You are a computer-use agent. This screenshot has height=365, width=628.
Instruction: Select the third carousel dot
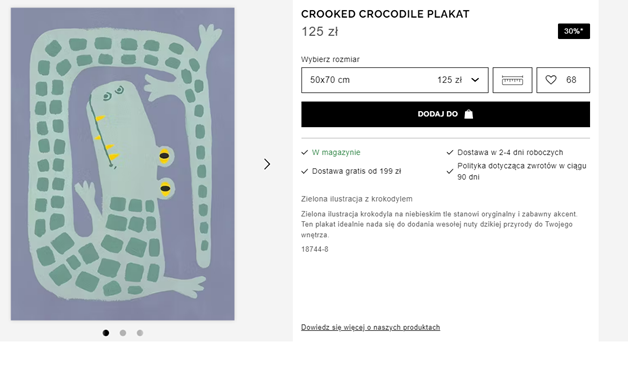point(140,333)
